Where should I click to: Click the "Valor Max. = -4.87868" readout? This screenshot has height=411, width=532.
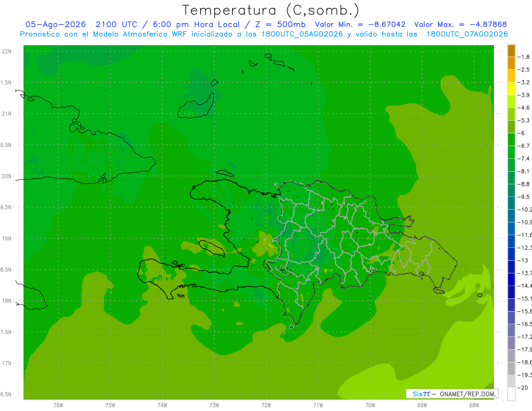(x=460, y=24)
